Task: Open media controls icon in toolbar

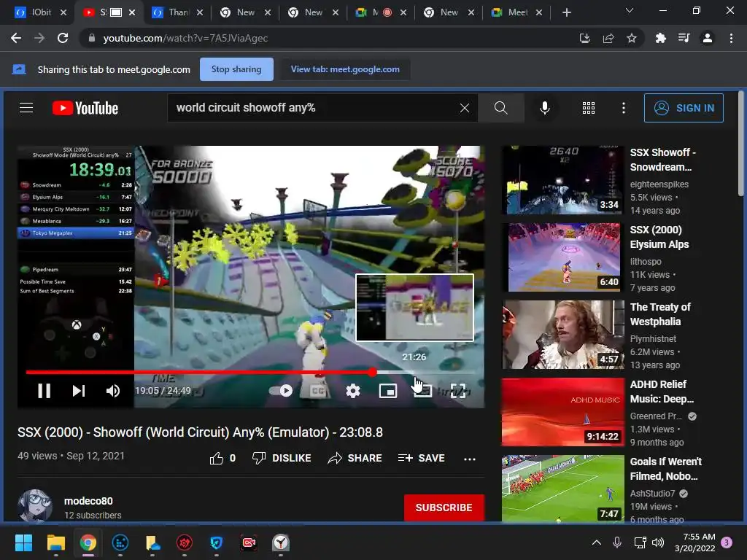Action: 684,38
